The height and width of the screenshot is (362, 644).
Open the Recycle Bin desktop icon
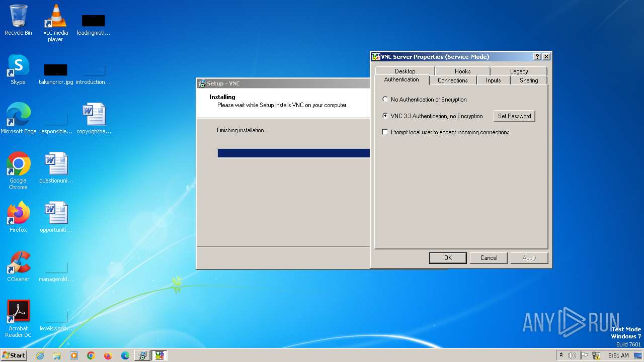coord(18,20)
